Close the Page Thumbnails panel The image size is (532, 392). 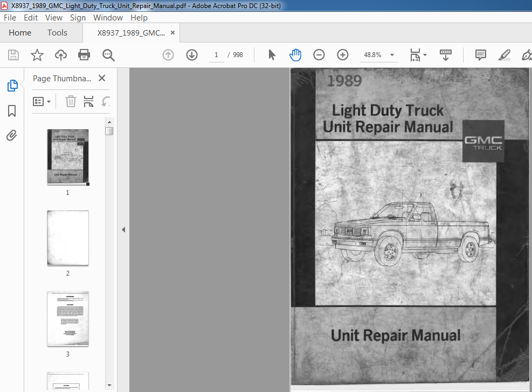pos(101,78)
